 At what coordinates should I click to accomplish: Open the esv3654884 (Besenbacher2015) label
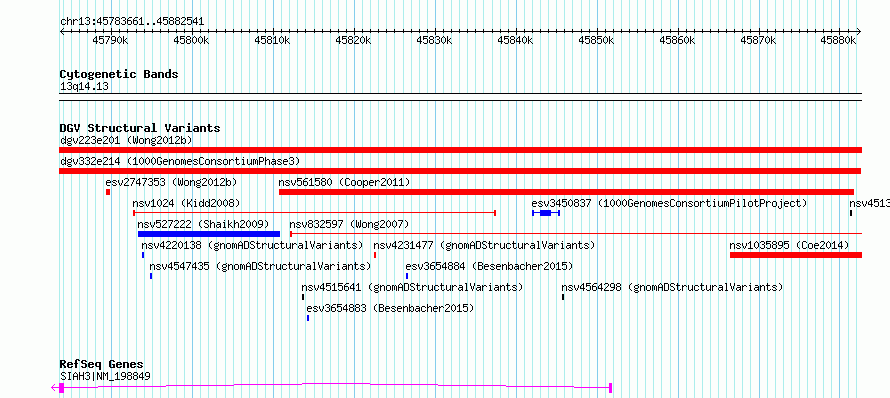(489, 266)
